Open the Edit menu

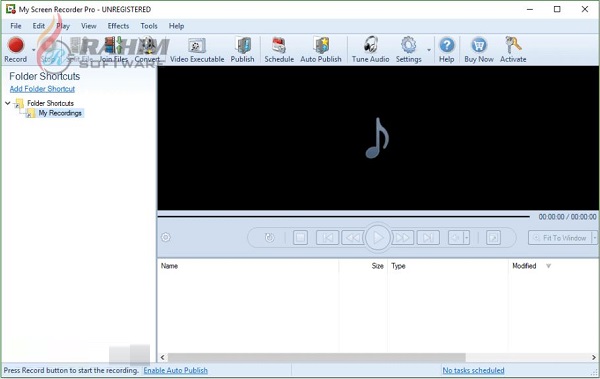[x=39, y=26]
